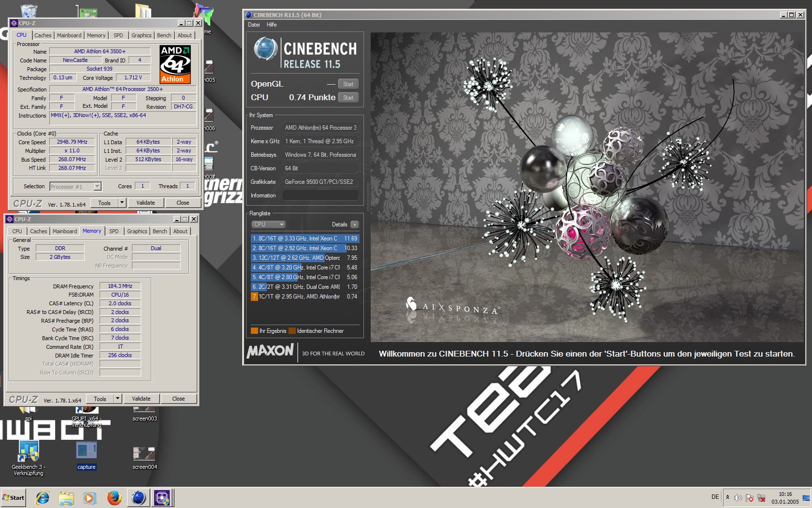Launch Internet Explorer from the taskbar

(43, 497)
